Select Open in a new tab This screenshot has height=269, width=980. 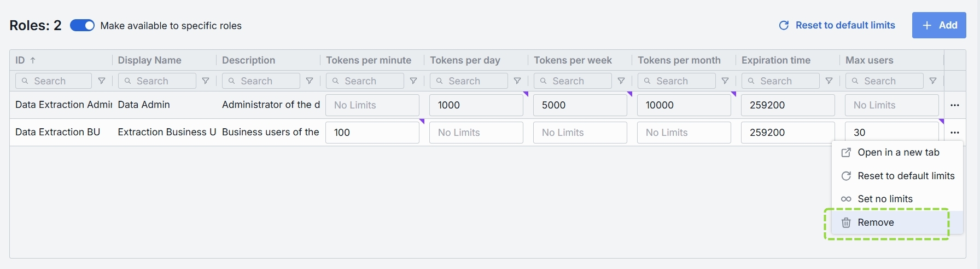click(898, 152)
